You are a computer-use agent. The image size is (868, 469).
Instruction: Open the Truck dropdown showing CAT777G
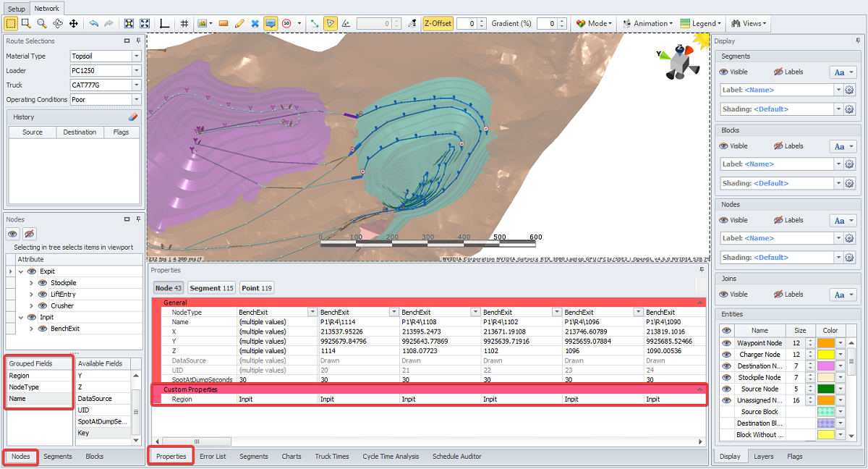pyautogui.click(x=137, y=85)
